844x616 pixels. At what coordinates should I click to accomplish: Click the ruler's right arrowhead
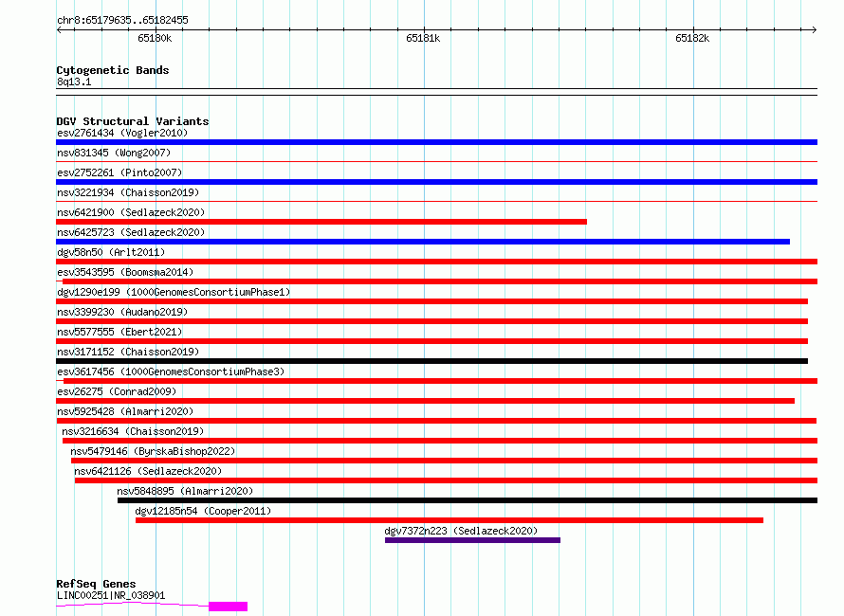click(x=815, y=29)
